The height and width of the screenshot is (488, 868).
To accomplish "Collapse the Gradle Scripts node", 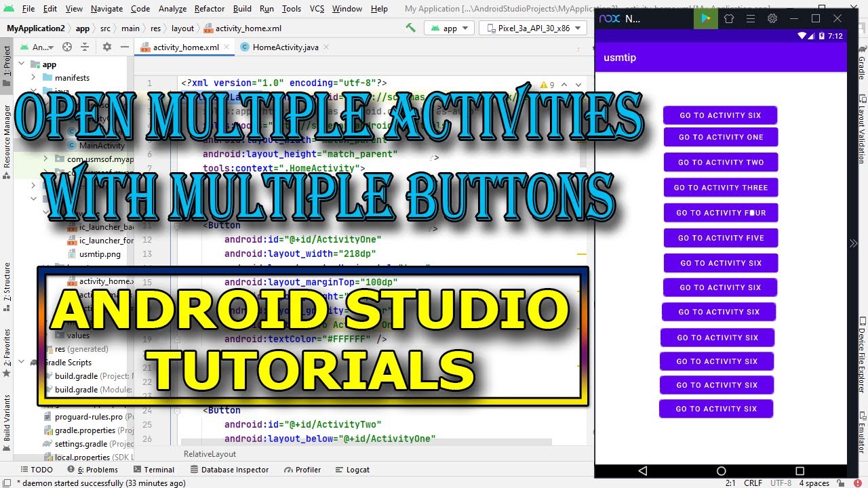I will click(22, 363).
